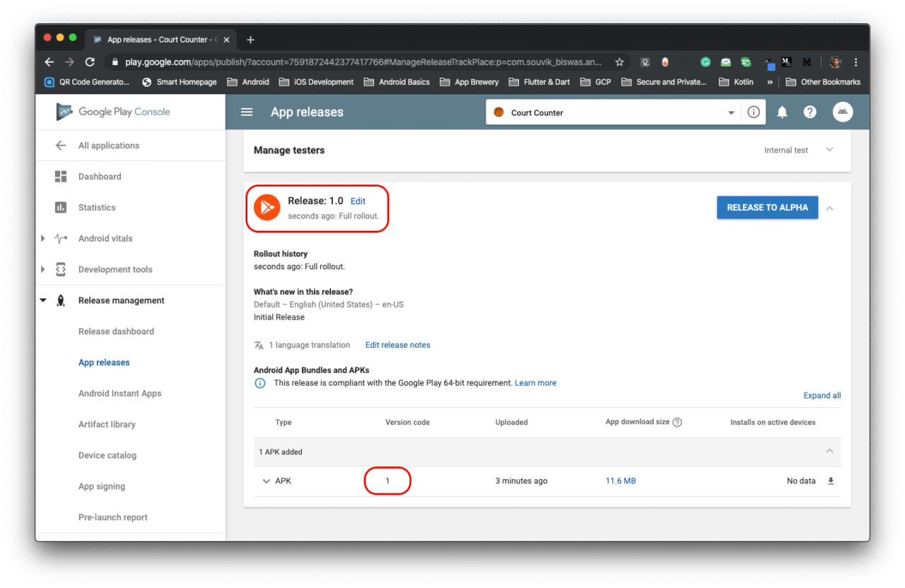Open the Court Counter app dropdown
Screen dimensions: 905x588
(x=731, y=113)
